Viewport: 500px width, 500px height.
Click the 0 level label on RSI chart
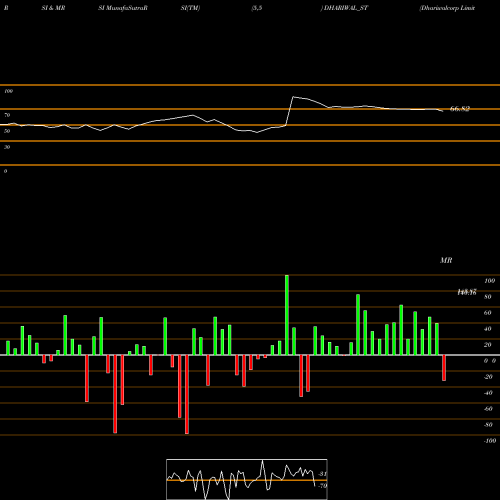pos(5,171)
